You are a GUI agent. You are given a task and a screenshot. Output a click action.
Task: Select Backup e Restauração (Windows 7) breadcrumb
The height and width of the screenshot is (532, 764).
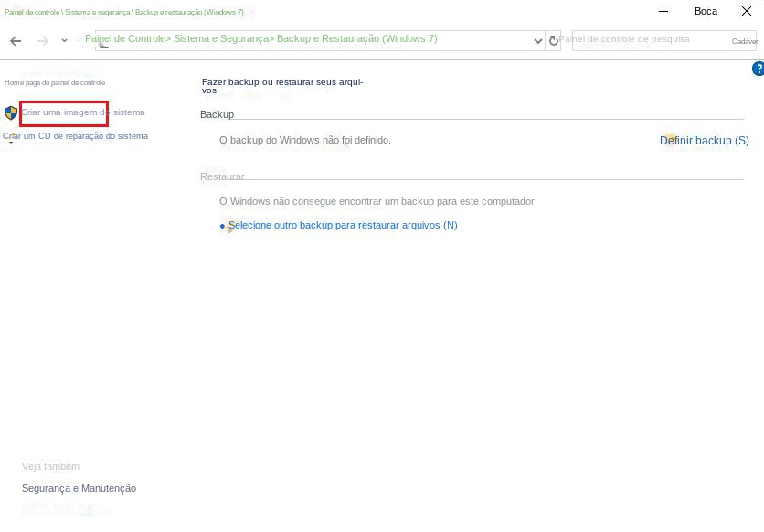(356, 39)
